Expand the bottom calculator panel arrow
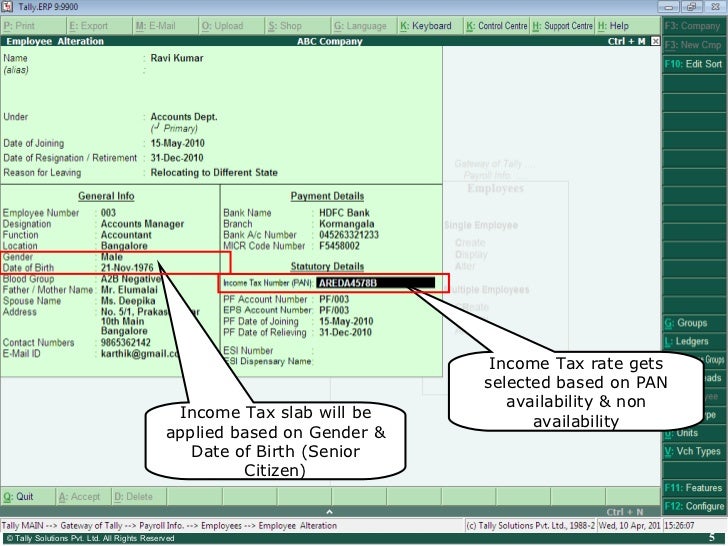The height and width of the screenshot is (546, 728). (329, 512)
